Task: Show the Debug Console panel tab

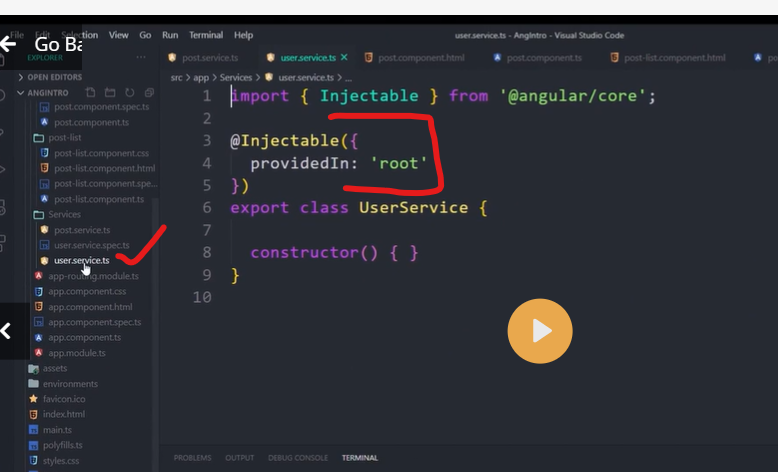Action: coord(297,458)
